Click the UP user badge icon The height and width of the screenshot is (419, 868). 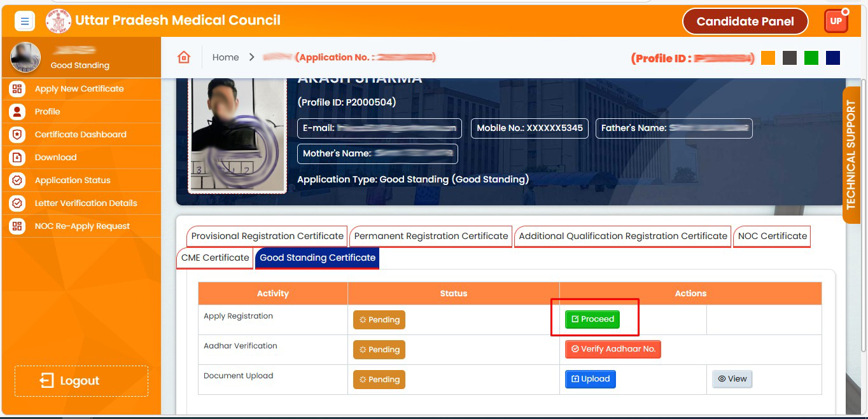[x=836, y=21]
